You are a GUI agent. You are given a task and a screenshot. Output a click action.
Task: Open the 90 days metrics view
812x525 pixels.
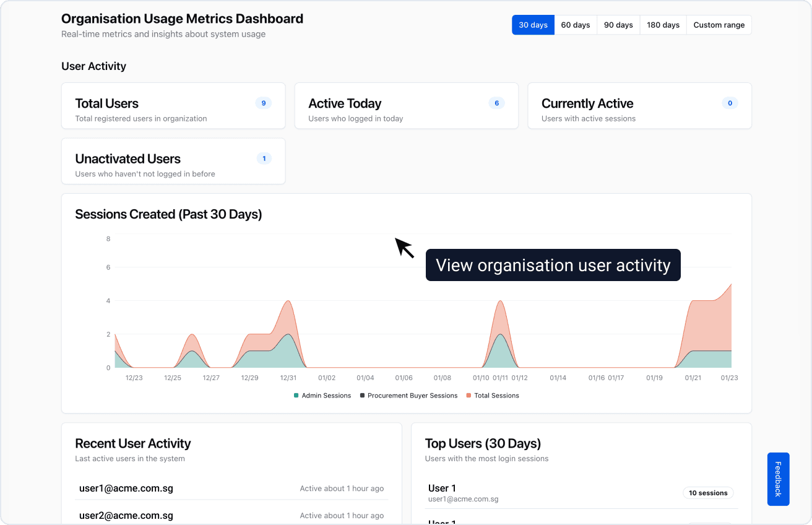(x=618, y=25)
